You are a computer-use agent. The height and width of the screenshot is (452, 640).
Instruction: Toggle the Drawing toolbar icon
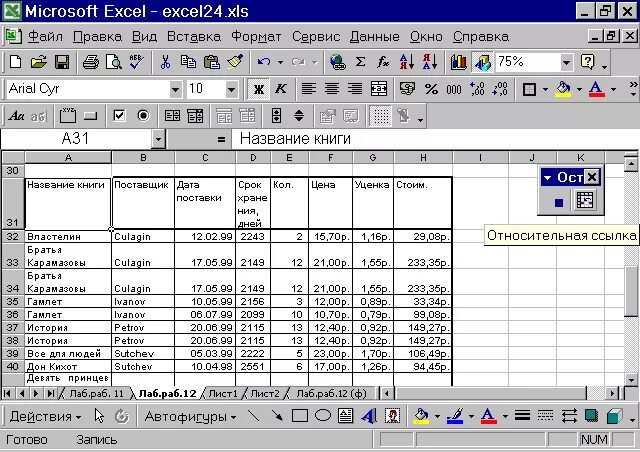tap(482, 62)
